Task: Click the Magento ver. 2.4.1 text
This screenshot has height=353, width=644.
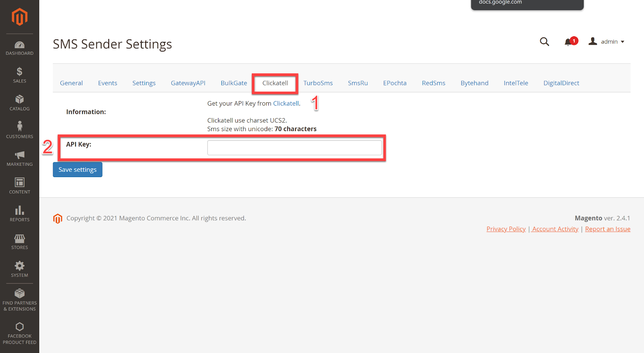Action: (602, 218)
